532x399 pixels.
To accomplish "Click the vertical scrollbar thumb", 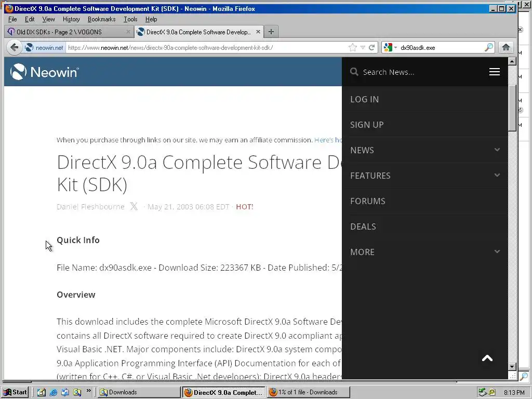I will coord(512,108).
